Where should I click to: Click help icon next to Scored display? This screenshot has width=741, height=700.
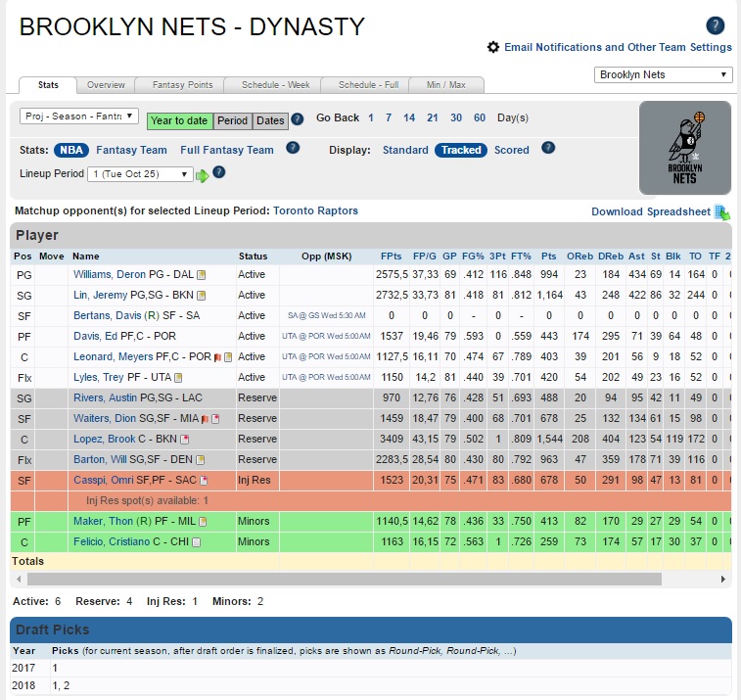click(x=548, y=148)
